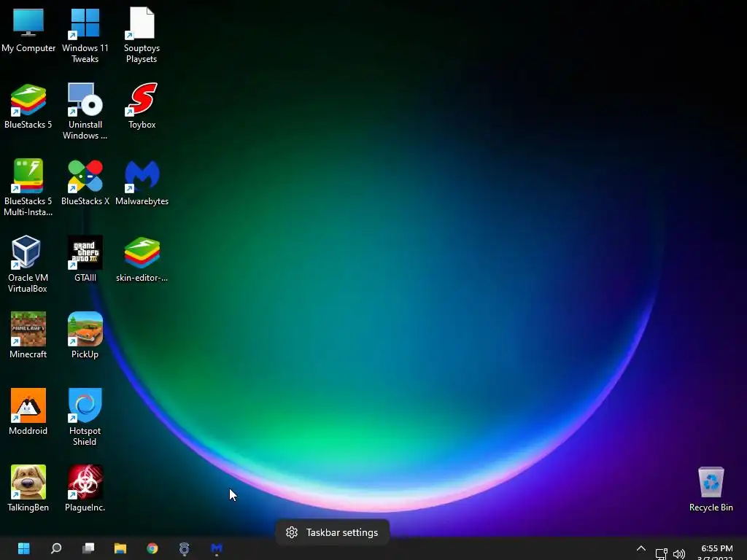Image resolution: width=747 pixels, height=560 pixels.
Task: Open the volume control in system tray
Action: [679, 554]
